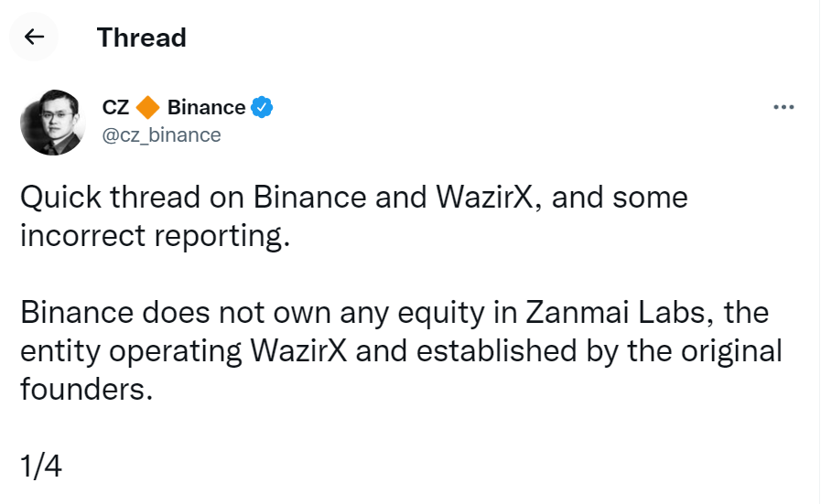Click "Binance" in the display name
The height and width of the screenshot is (504, 821).
click(206, 107)
